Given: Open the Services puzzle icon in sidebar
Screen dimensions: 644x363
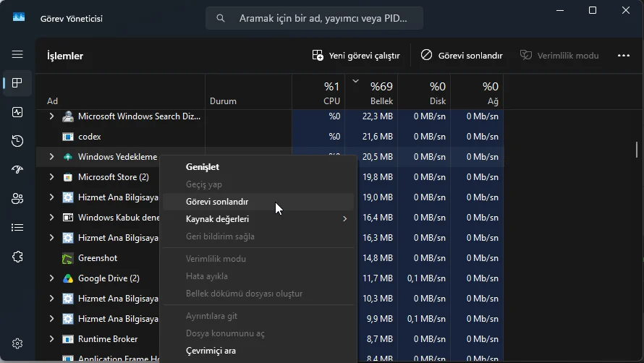Looking at the screenshot, I should (x=17, y=257).
